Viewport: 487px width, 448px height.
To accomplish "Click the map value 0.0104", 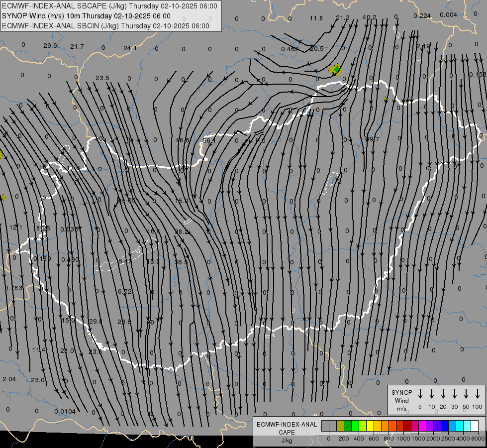I will 65,411.
